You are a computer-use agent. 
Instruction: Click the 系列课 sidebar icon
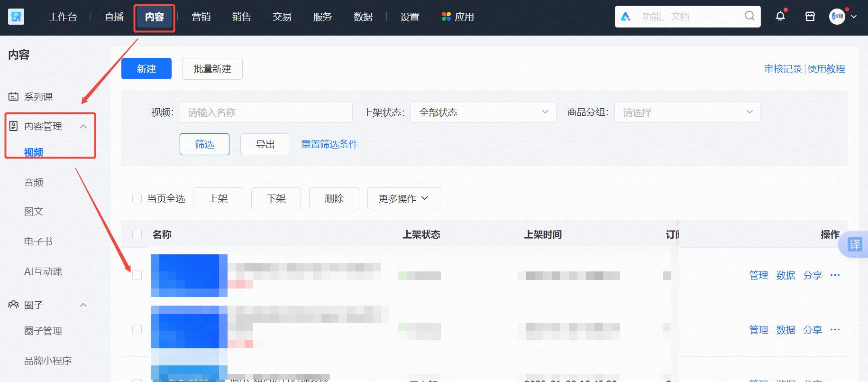tap(13, 97)
